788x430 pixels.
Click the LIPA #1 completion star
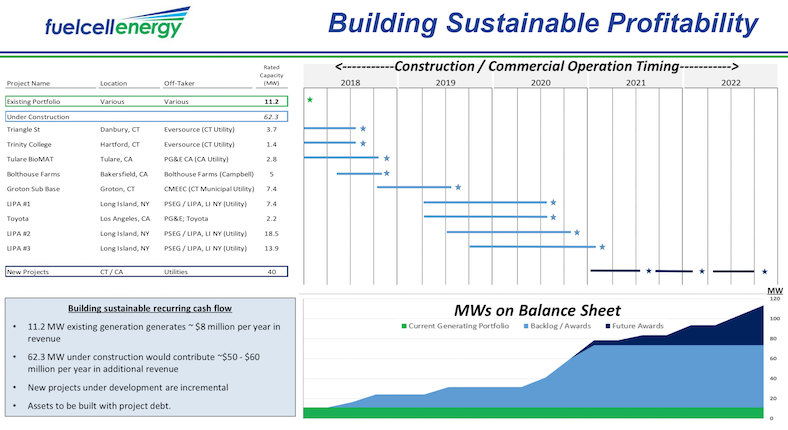(553, 202)
